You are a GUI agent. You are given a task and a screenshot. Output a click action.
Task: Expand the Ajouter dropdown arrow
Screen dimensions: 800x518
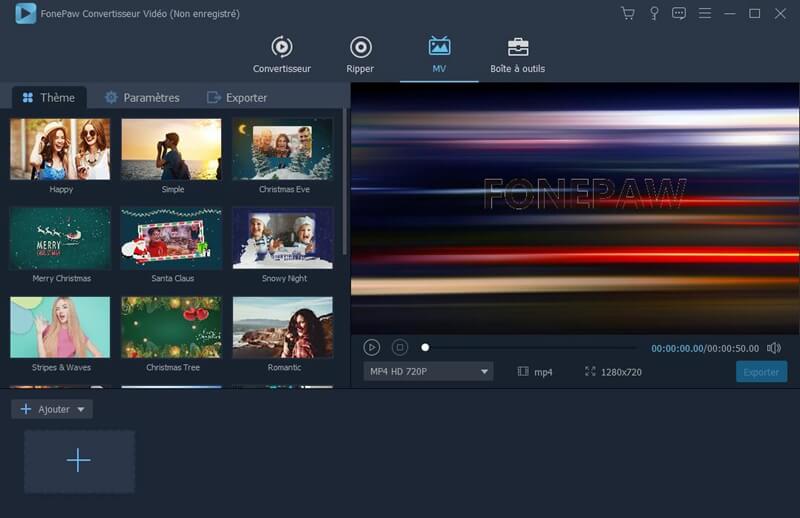tap(81, 409)
